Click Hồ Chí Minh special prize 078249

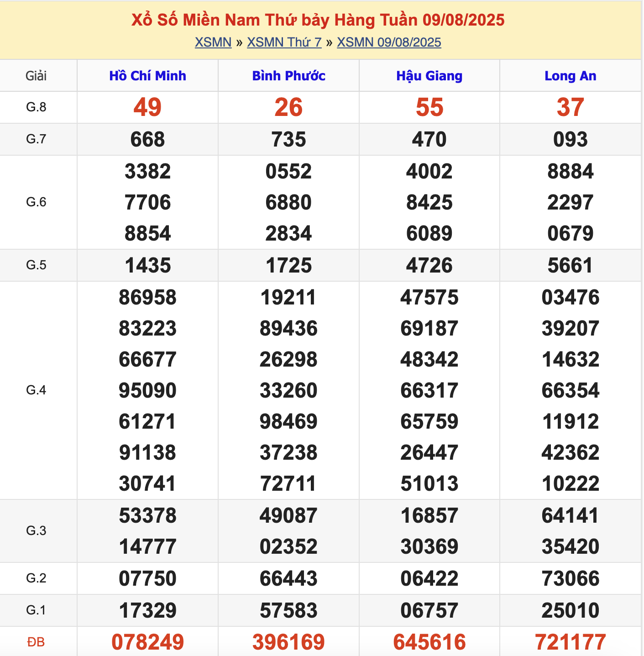(147, 642)
